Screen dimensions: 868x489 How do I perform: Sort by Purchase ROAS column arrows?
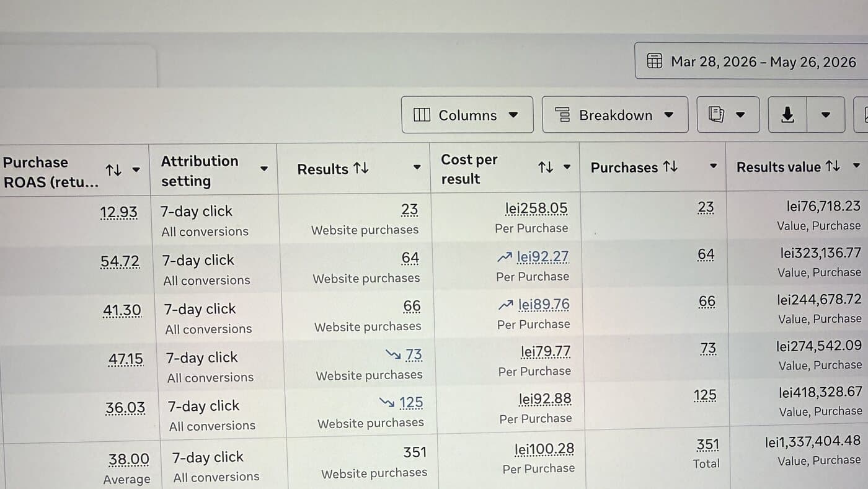(x=113, y=170)
